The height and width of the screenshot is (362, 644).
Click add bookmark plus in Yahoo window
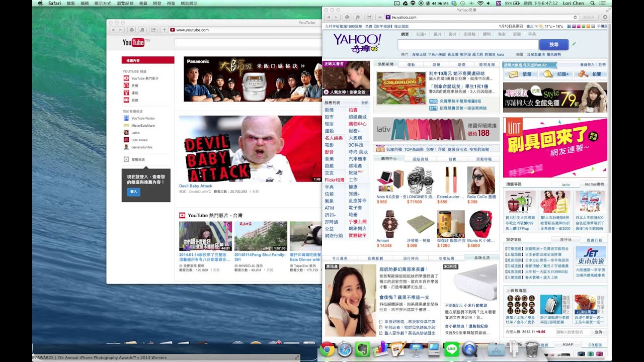point(380,17)
